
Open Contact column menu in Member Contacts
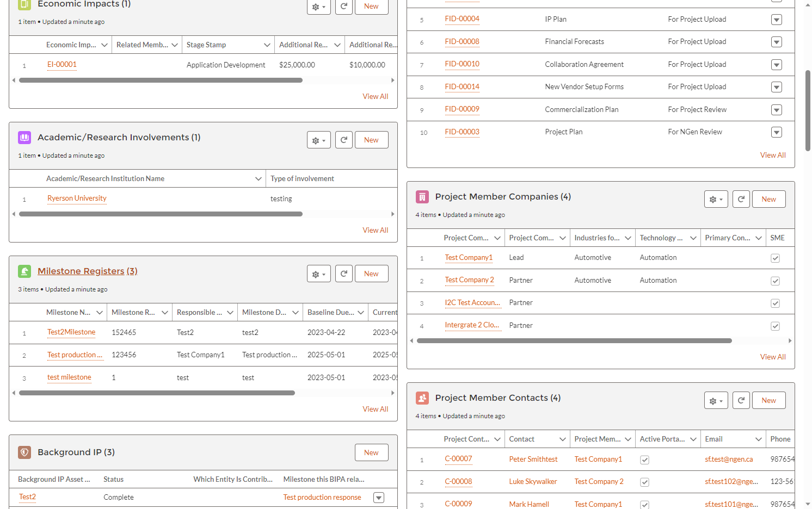coord(562,439)
